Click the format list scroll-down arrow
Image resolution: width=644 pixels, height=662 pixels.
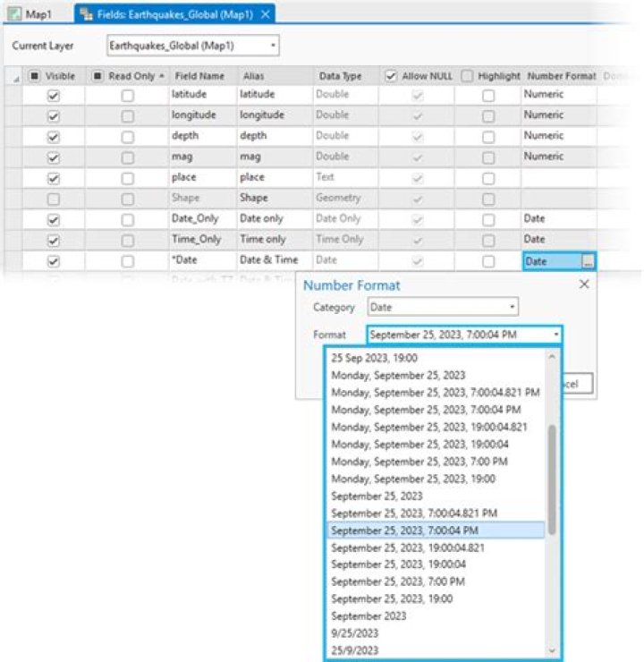tap(552, 650)
